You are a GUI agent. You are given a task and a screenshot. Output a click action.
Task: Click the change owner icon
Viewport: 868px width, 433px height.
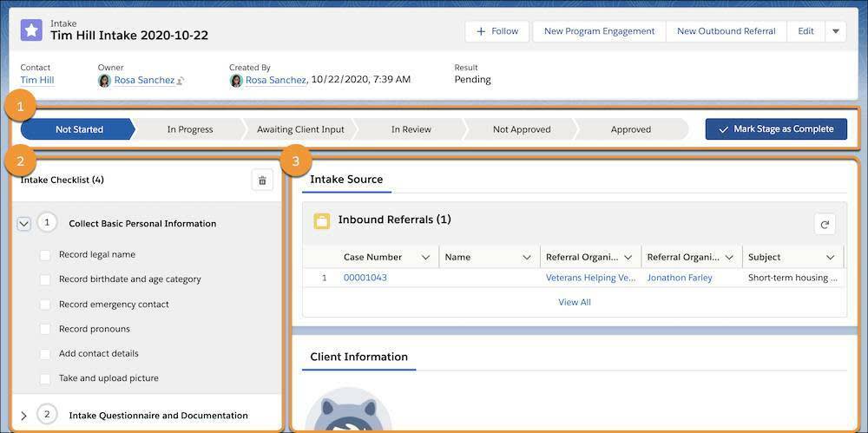[x=181, y=82]
